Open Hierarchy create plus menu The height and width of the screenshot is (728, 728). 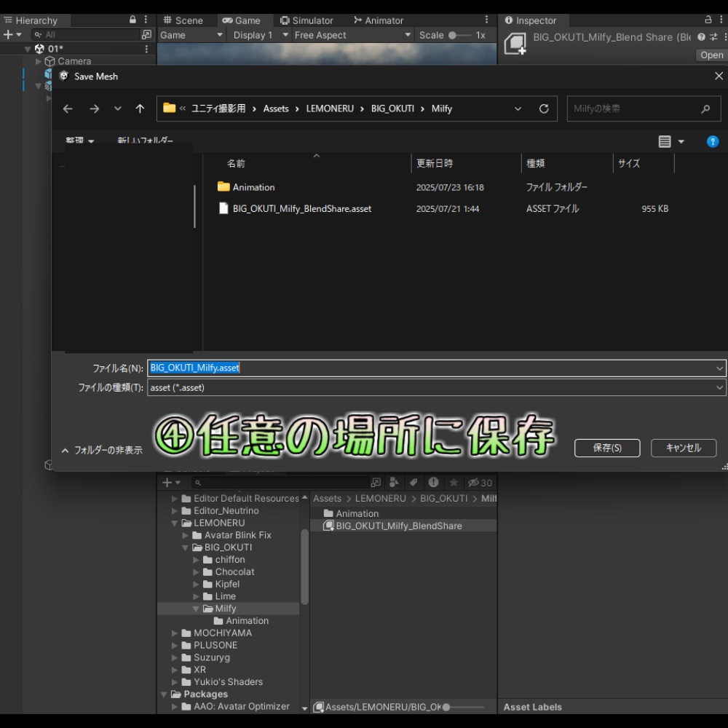click(12, 35)
